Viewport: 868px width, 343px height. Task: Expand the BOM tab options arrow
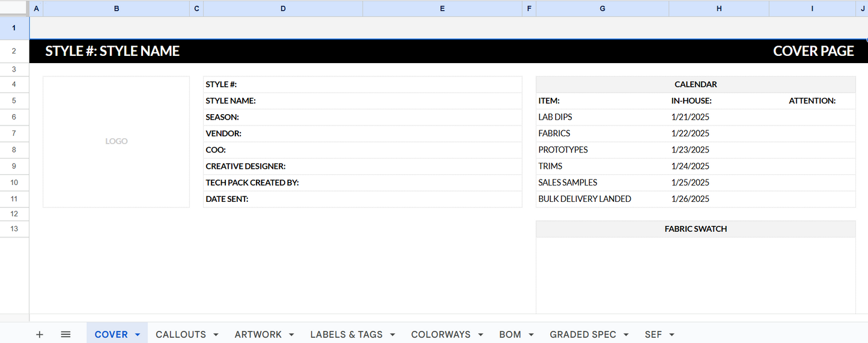tap(531, 335)
